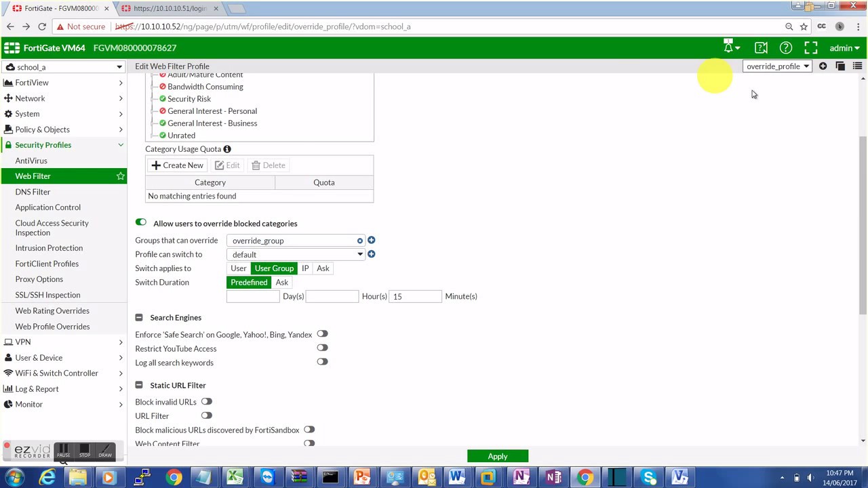Screen dimensions: 868x488
Task: Set Switch applies to User
Action: click(x=239, y=268)
